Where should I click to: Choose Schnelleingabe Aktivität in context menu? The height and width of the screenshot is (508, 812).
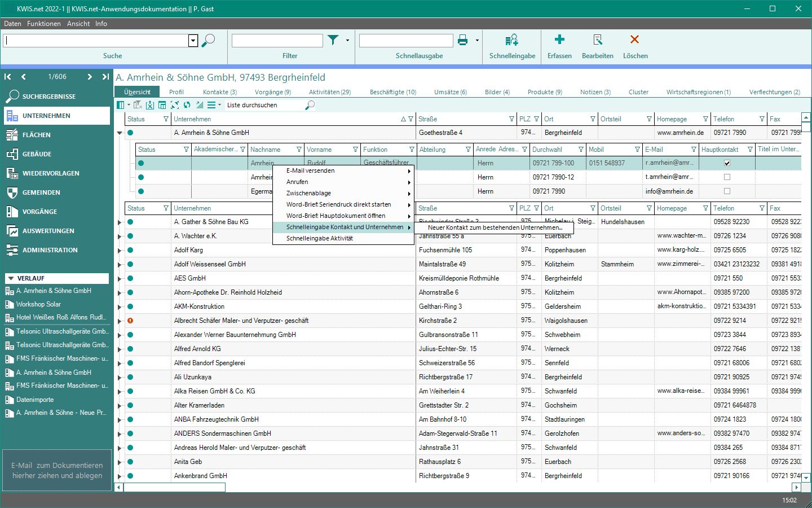tap(343, 238)
